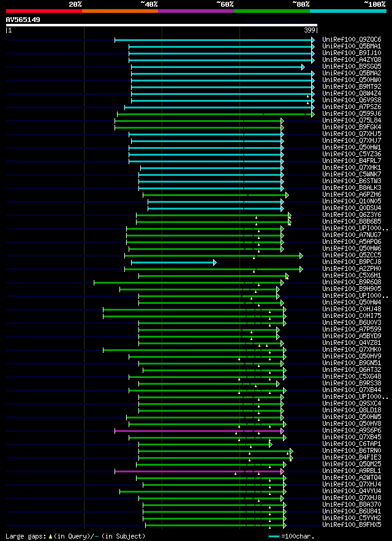The width and height of the screenshot is (392, 541).
Task: Choose the UniRef100_B8B6B5 label
Action: coord(352,222)
